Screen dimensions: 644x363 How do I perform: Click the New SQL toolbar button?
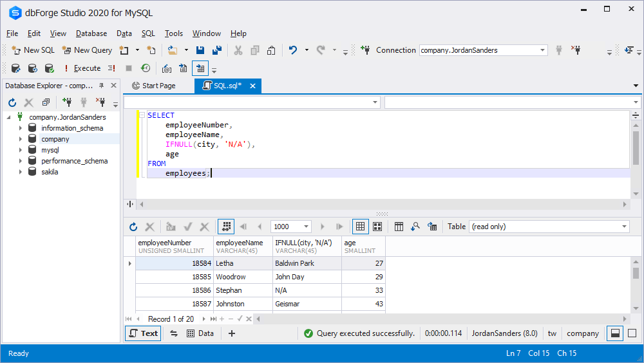(33, 50)
